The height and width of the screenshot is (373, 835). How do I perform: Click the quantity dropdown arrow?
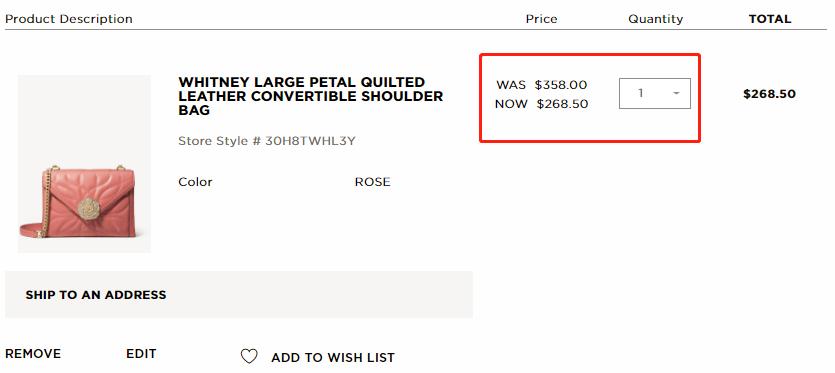tap(676, 93)
